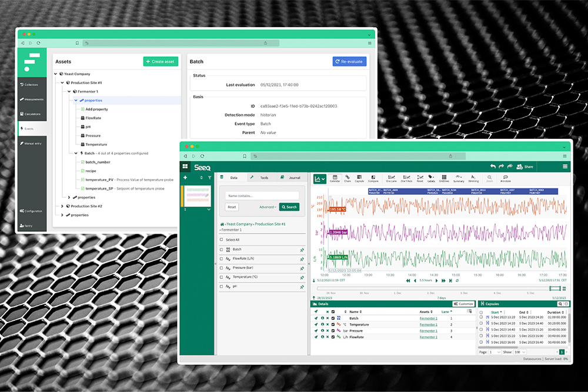Check the Temperature (°C) item checkbox
Viewport: 588px width, 392px height.
coord(221,277)
